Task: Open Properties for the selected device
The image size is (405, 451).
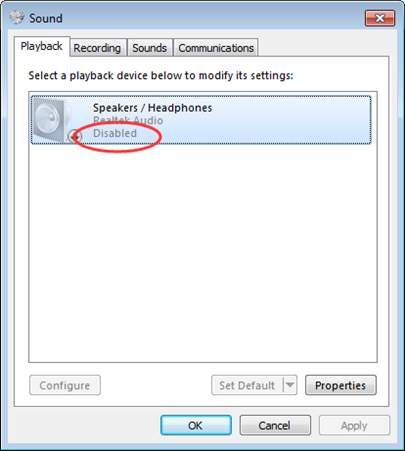Action: 341,385
